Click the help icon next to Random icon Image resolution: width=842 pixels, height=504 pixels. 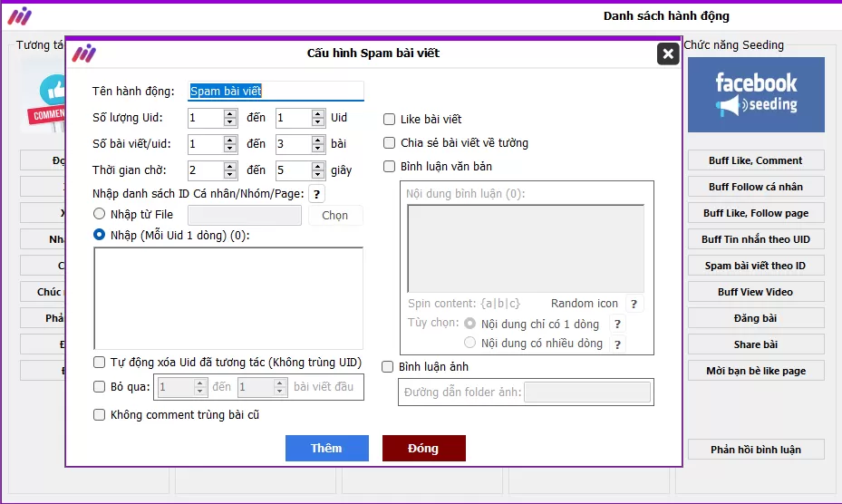coord(634,305)
